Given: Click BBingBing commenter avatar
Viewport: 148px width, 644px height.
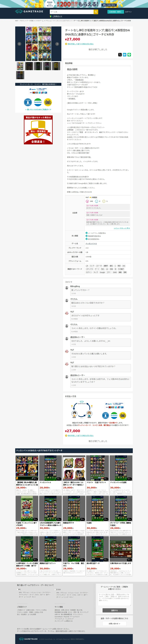Looking at the screenshot, I should tap(67, 288).
